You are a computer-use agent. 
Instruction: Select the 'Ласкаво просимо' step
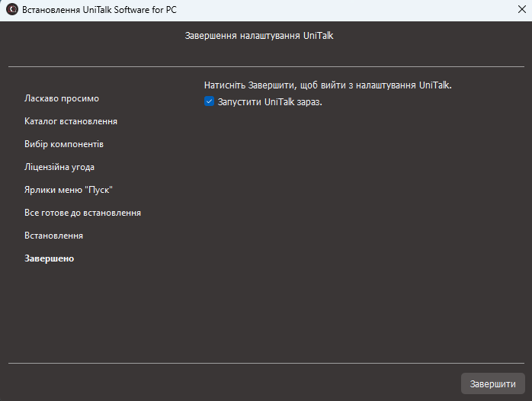click(62, 98)
